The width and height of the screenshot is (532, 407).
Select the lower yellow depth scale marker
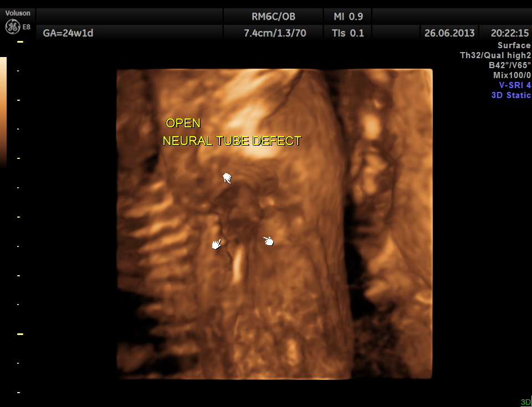[x=21, y=334]
